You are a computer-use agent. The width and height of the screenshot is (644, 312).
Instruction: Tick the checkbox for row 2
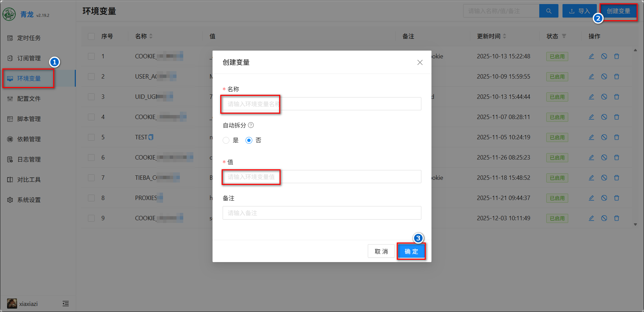[91, 77]
